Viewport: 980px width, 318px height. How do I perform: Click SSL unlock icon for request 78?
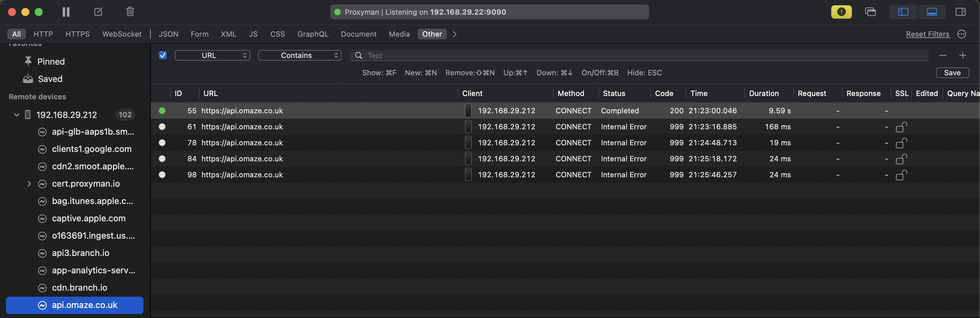tap(901, 143)
